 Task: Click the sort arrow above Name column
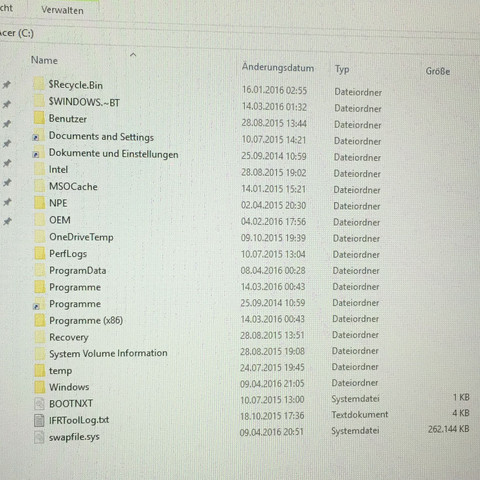[133, 55]
